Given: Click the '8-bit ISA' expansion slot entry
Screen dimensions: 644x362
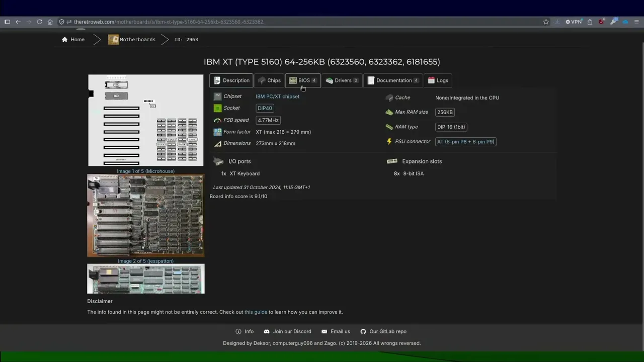Looking at the screenshot, I should (414, 173).
